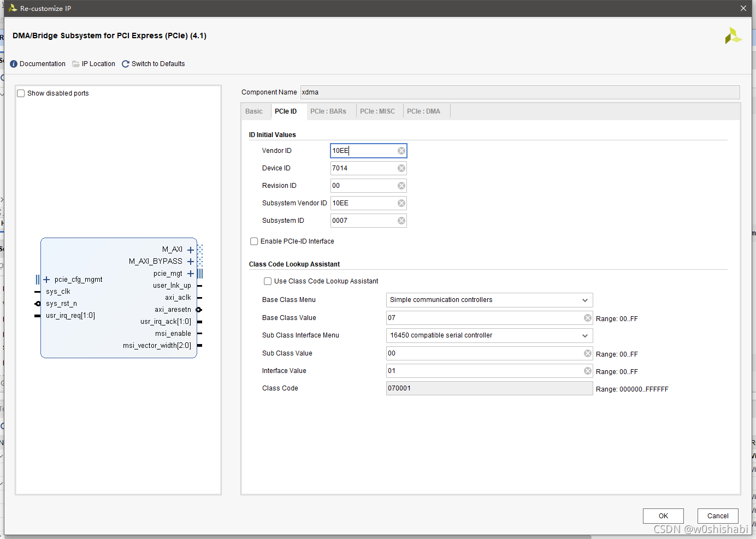Screen dimensions: 756x539
Task: Clear the Base Class Value field
Action: pyautogui.click(x=588, y=318)
